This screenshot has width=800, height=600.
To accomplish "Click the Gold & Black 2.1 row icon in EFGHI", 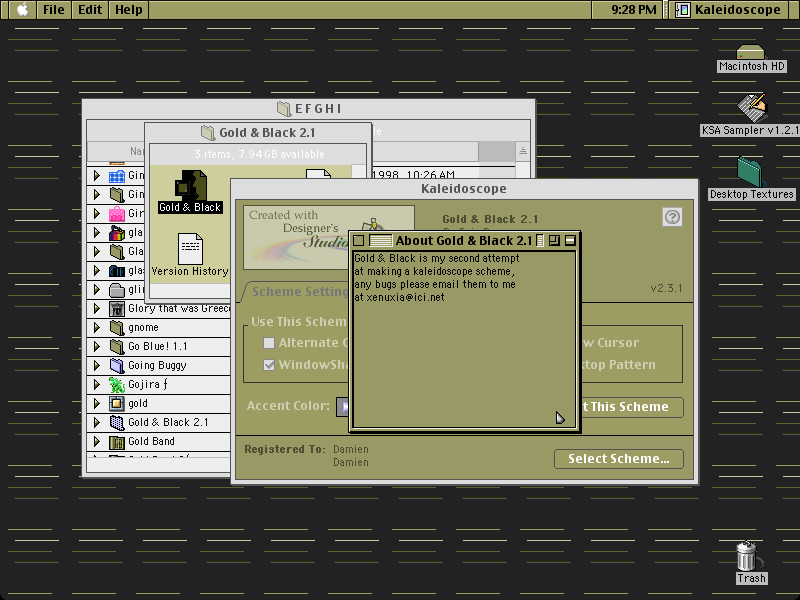I will click(117, 423).
